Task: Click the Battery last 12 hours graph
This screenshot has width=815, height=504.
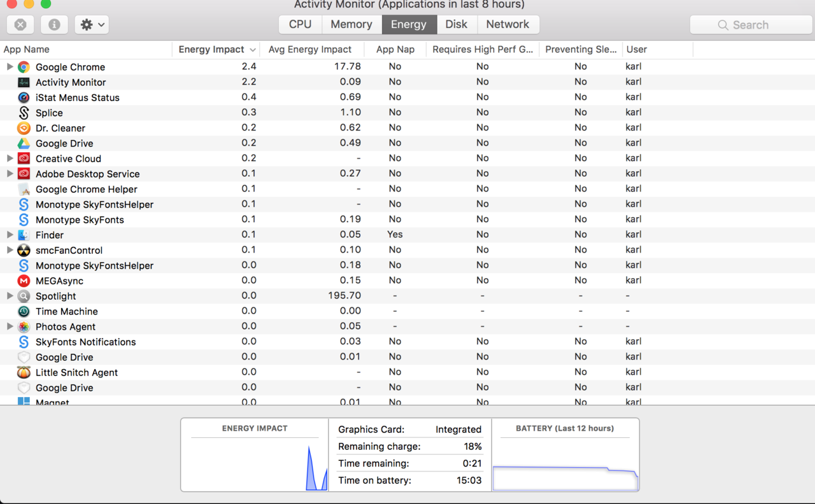Action: coord(565,454)
